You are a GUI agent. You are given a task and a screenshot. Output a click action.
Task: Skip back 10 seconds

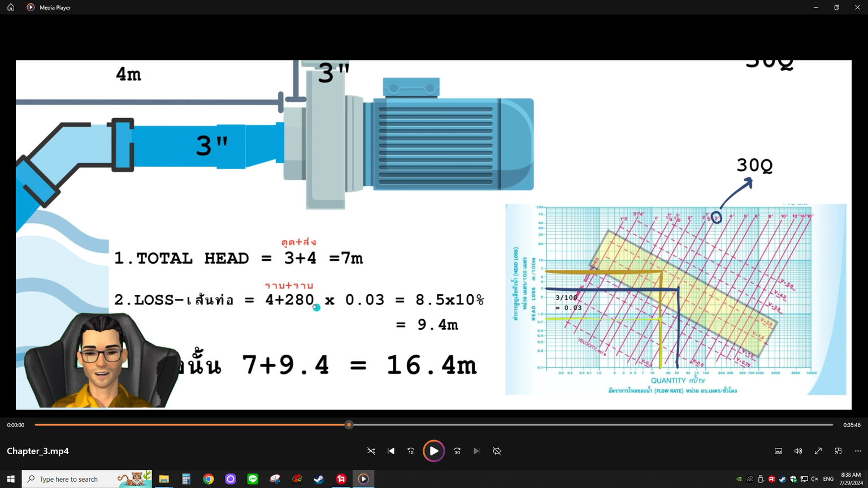tap(411, 451)
